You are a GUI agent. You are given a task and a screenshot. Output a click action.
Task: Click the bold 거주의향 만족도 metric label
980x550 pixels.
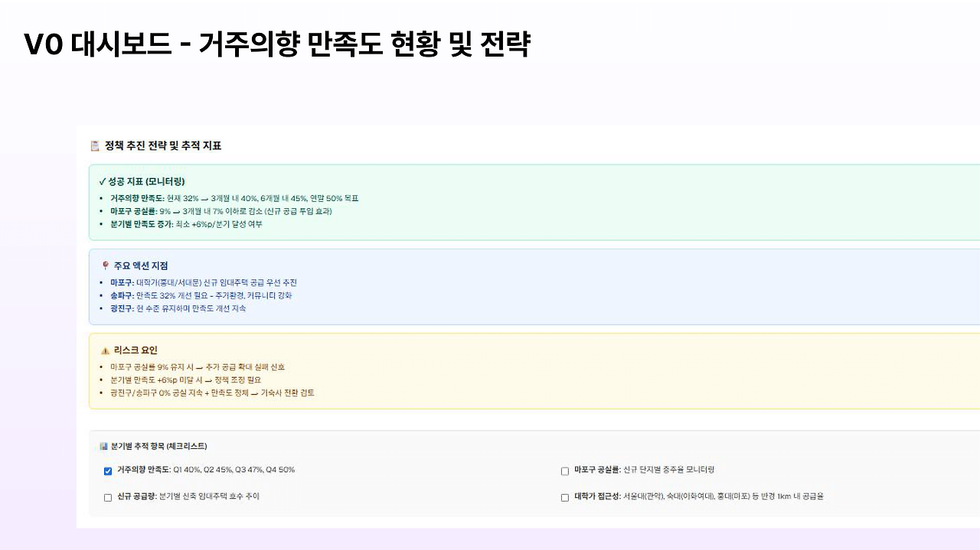[x=136, y=198]
